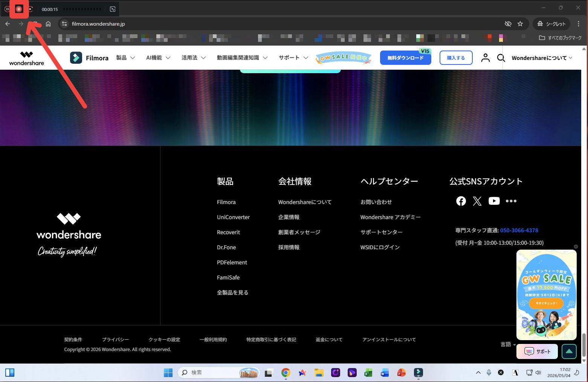
Task: View site information for filmora.wondershare.jp
Action: [64, 24]
